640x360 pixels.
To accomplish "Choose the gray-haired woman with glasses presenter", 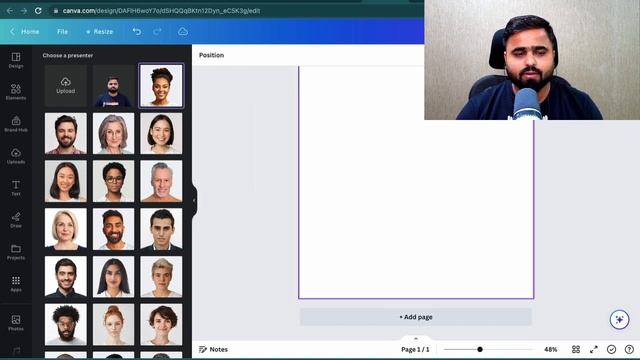I will tap(113, 133).
